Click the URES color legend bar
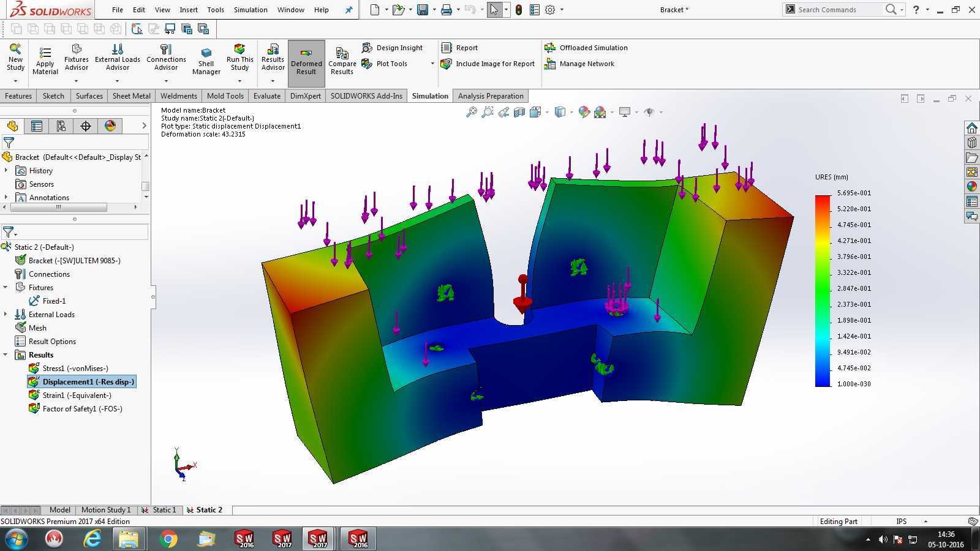The height and width of the screenshot is (551, 980). (x=822, y=291)
